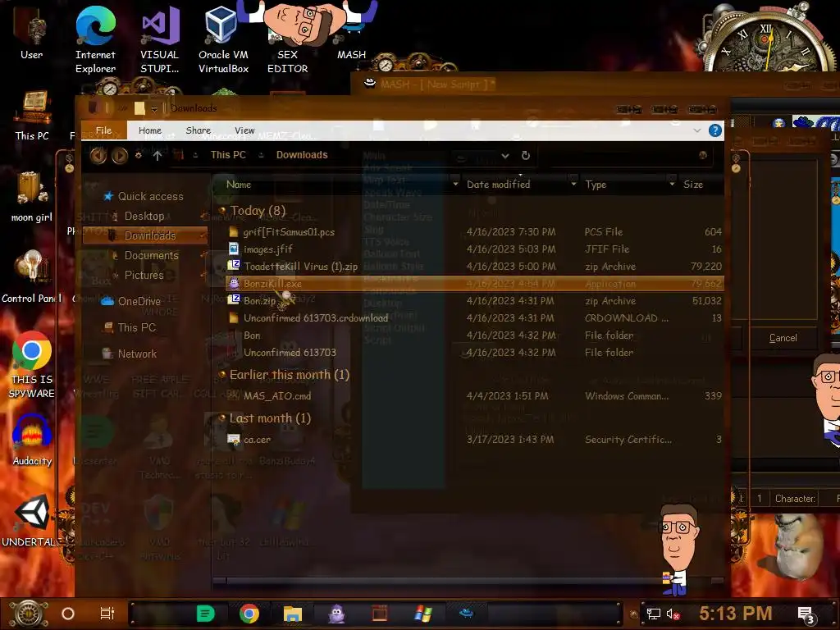Click the muted volume tray icon
840x630 pixels.
click(x=673, y=614)
